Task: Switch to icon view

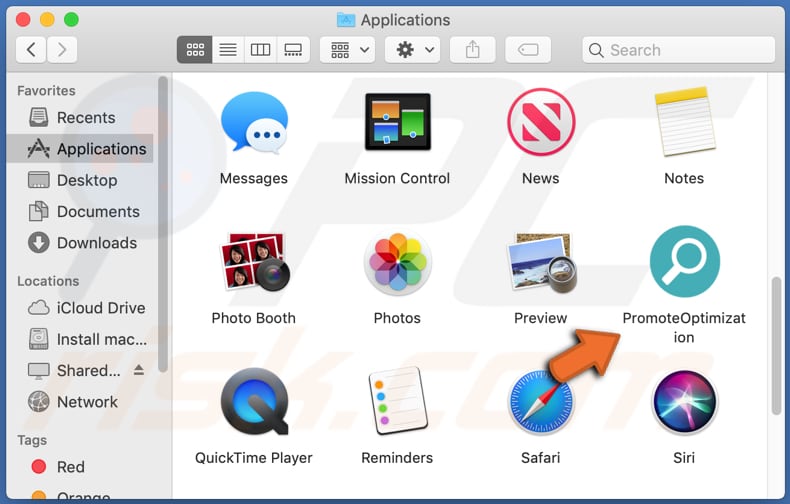Action: click(194, 50)
